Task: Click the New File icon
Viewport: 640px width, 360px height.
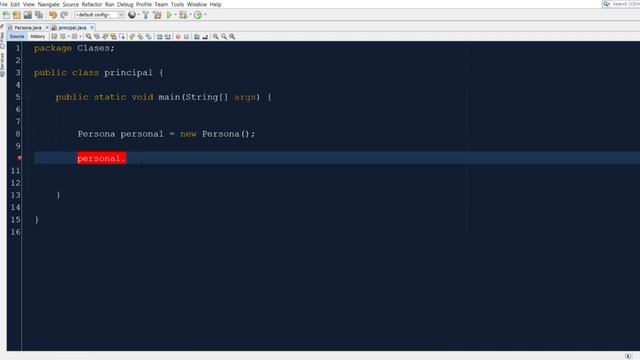Action: [x=6, y=15]
